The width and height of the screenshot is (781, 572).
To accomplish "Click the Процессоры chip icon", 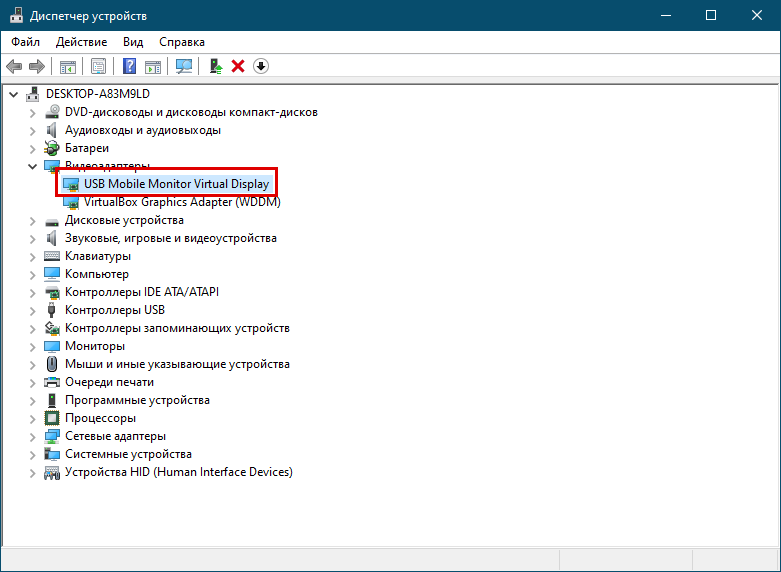I will tap(52, 418).
